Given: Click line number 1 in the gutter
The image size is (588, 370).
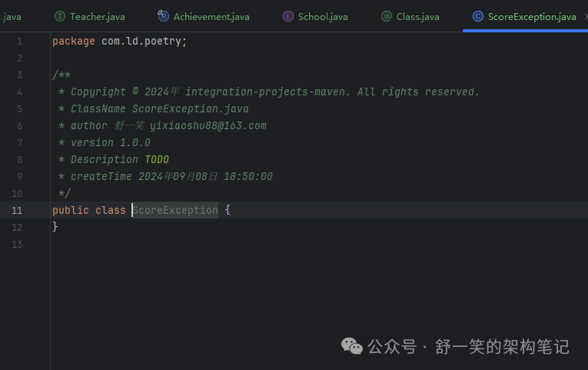Looking at the screenshot, I should click(19, 41).
